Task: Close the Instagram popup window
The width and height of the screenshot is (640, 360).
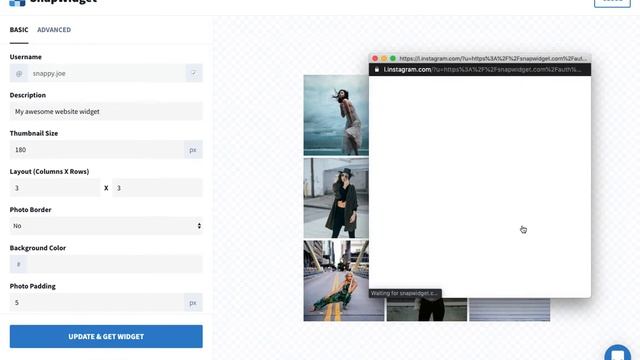Action: point(375,58)
